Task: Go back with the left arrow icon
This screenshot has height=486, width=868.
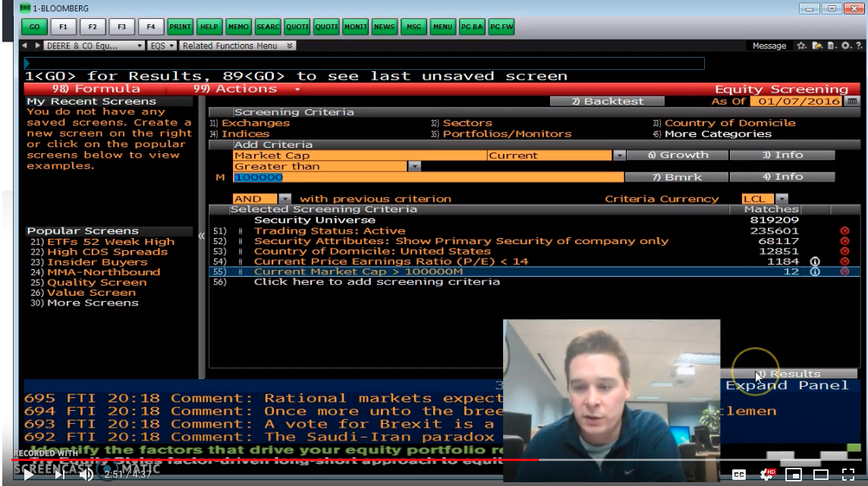Action: 24,45
